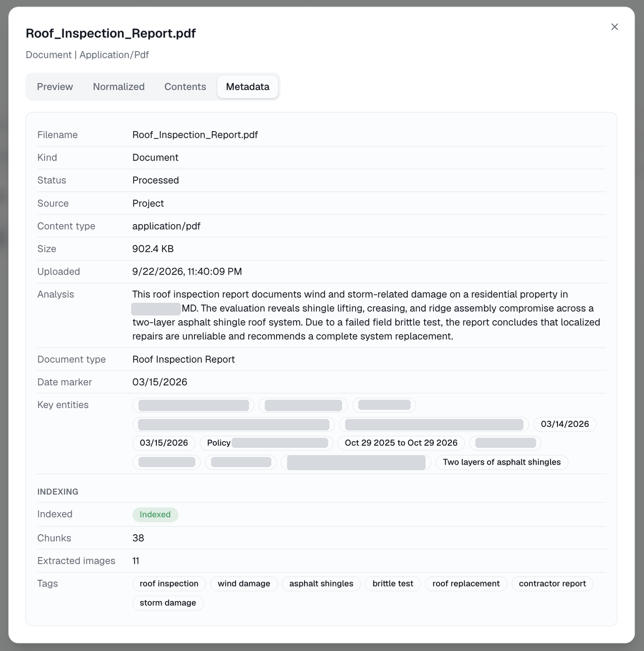Click the Date marker value 03/15/2026
This screenshot has height=651, width=644.
click(160, 382)
